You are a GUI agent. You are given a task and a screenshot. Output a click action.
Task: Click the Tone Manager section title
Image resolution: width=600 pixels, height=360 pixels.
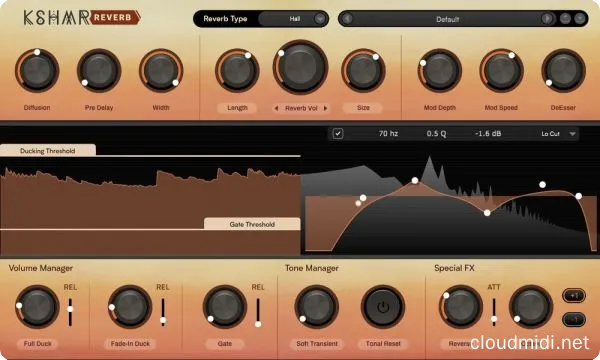[311, 268]
